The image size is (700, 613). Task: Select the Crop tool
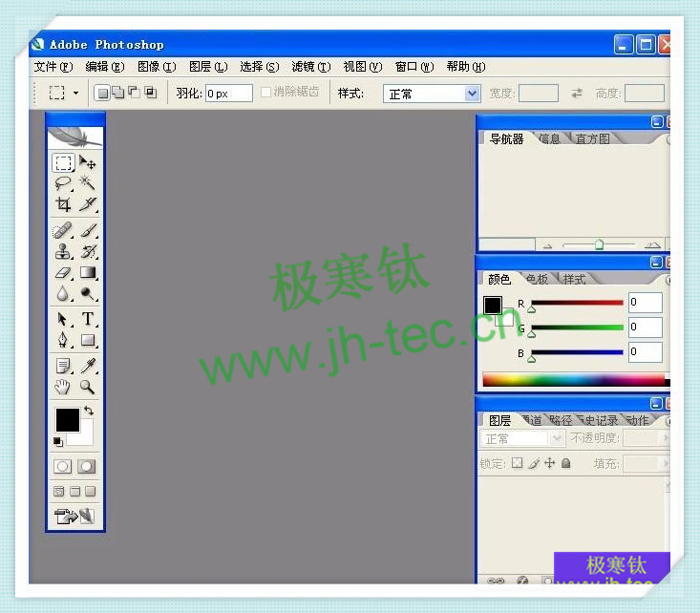tap(63, 204)
